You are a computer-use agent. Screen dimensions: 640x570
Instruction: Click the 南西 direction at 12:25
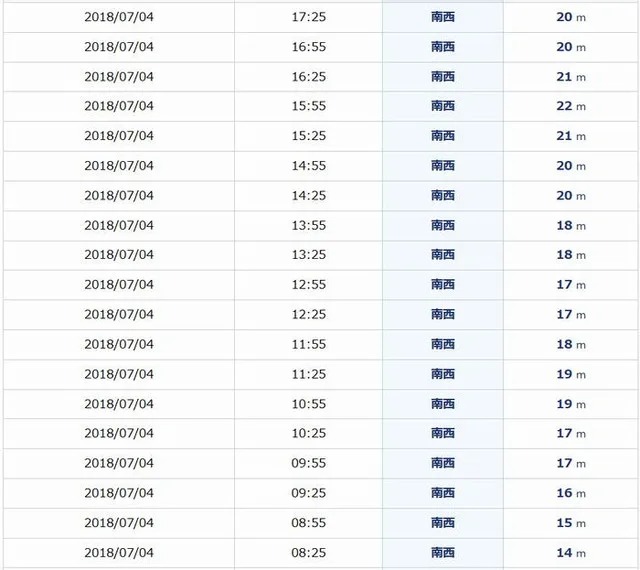[x=443, y=314]
